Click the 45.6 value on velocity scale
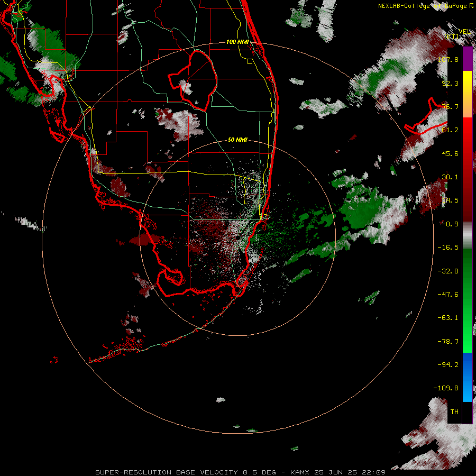Screen dimensions: 476x476 pos(450,153)
